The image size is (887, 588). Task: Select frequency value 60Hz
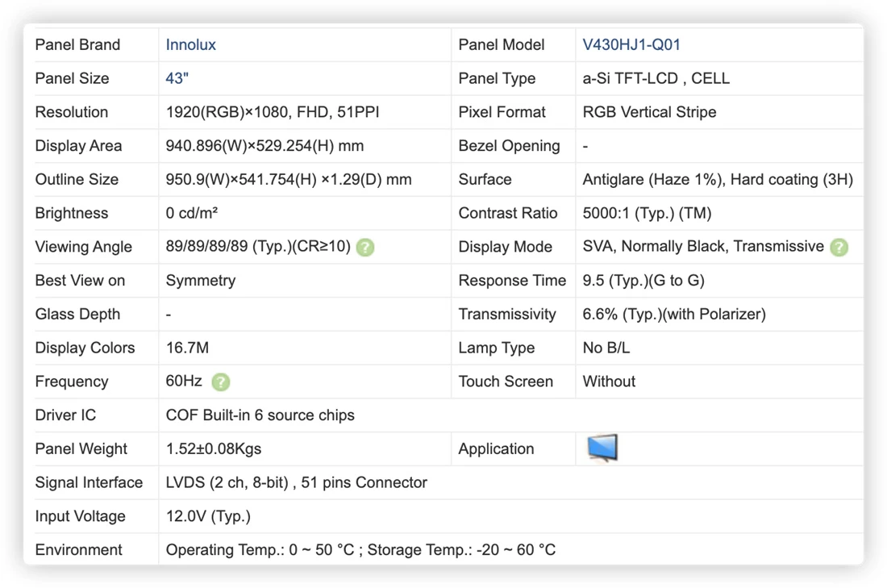(x=184, y=381)
